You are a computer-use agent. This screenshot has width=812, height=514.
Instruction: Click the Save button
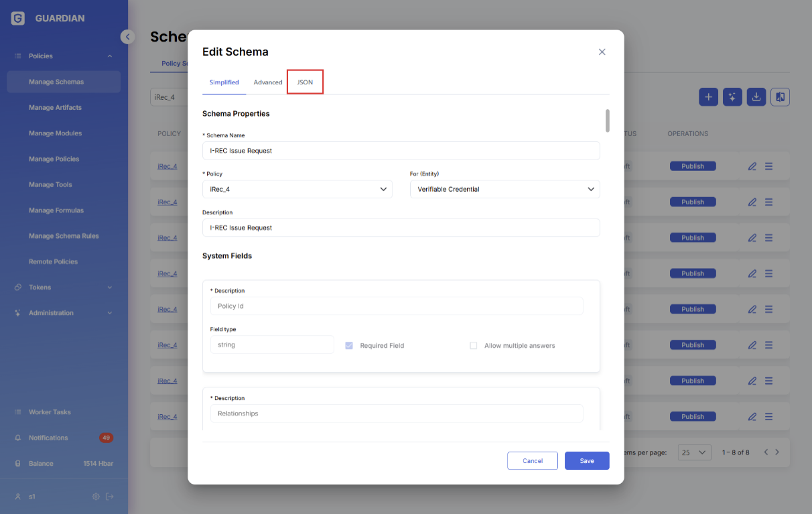(586, 461)
